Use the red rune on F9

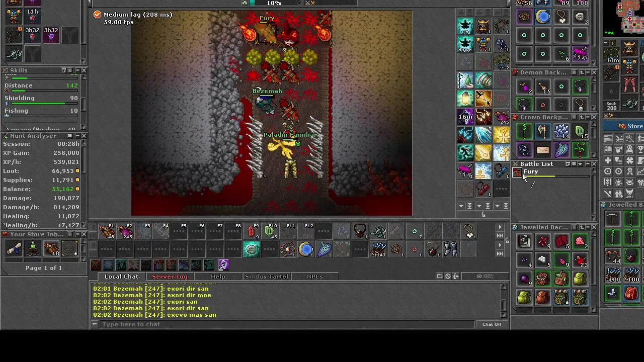(252, 231)
